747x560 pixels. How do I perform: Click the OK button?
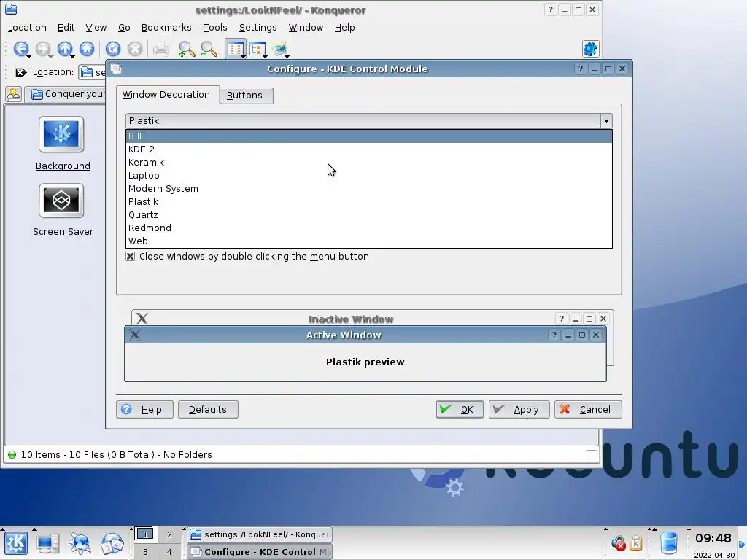coord(460,410)
